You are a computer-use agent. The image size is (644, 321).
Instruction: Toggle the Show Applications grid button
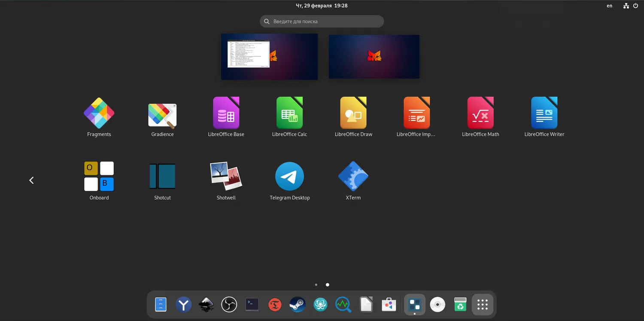[483, 305]
